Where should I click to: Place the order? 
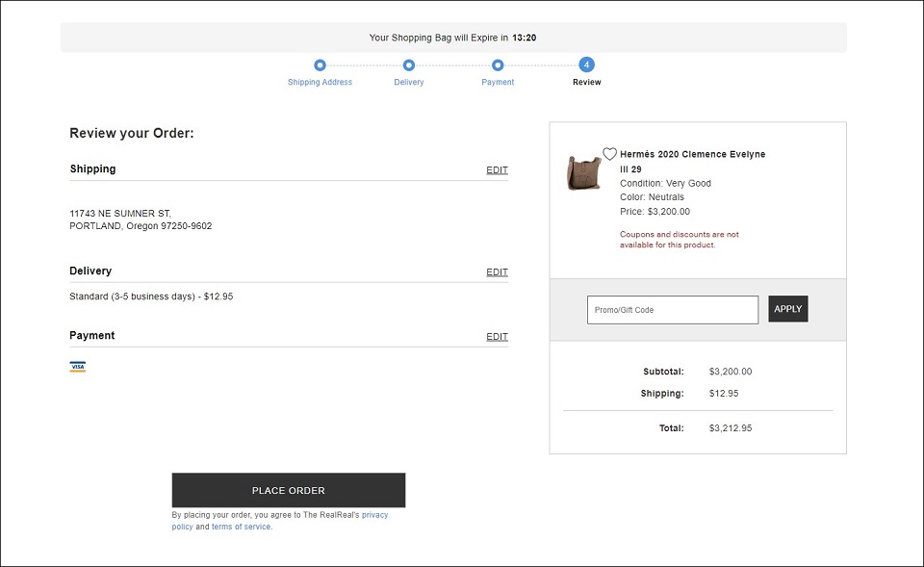[x=289, y=490]
